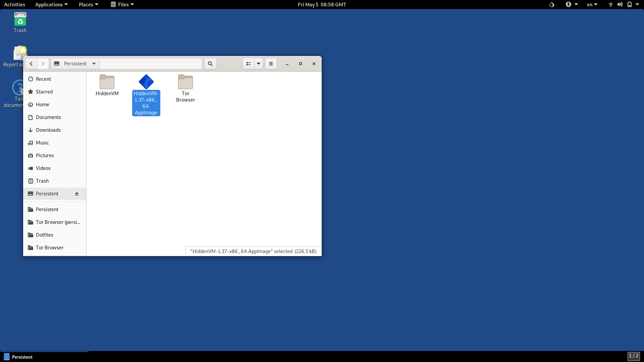Image resolution: width=644 pixels, height=362 pixels.
Task: Click Activities in the top bar
Action: pos(14,5)
